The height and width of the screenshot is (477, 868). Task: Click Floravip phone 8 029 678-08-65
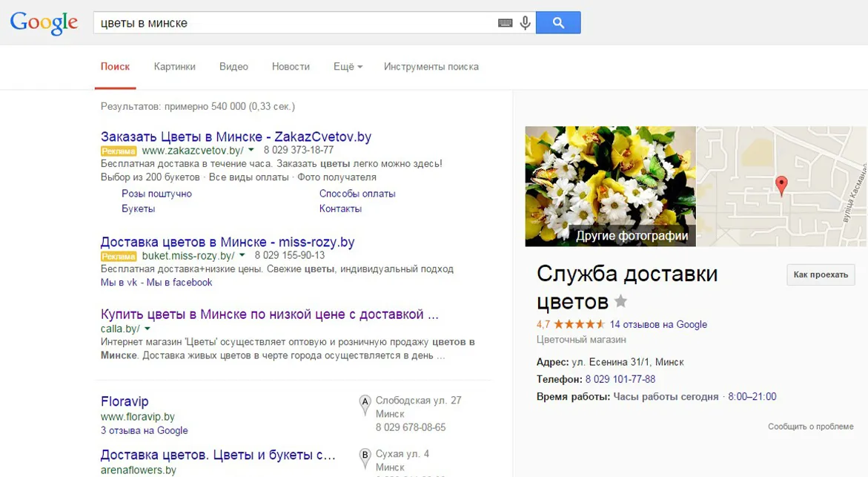[x=410, y=427]
